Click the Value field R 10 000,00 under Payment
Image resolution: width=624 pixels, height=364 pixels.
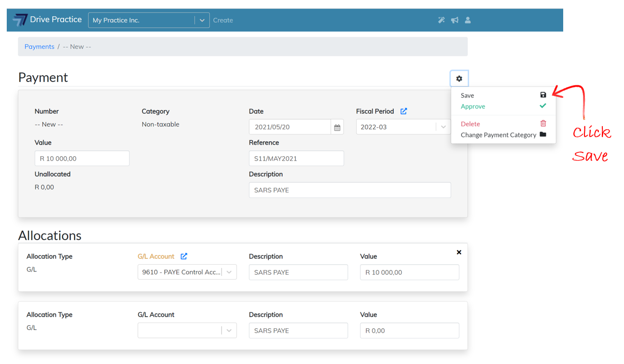pos(82,159)
